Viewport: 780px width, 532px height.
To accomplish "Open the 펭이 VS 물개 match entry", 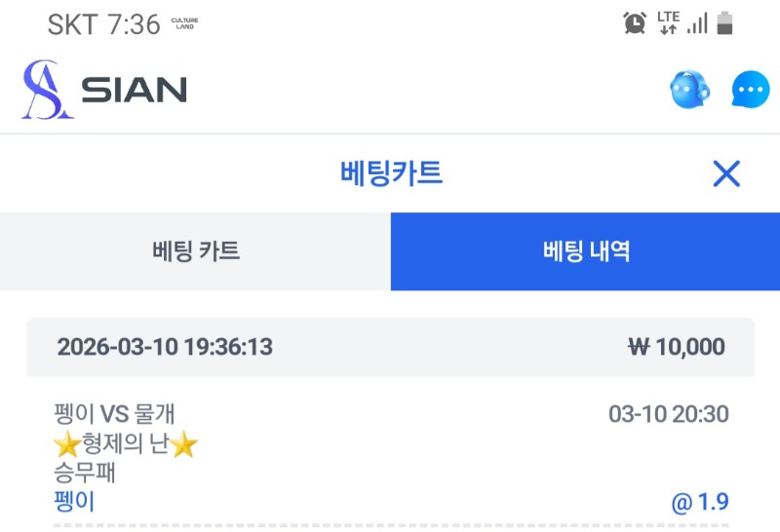I will [x=114, y=414].
